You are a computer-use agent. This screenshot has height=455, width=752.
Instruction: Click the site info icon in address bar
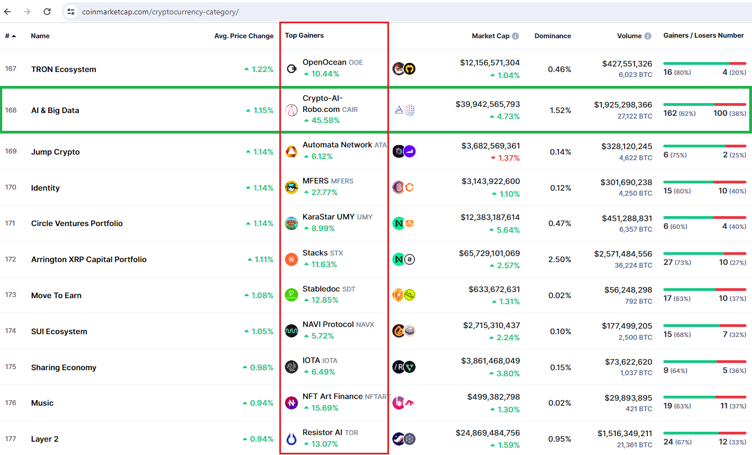click(71, 12)
